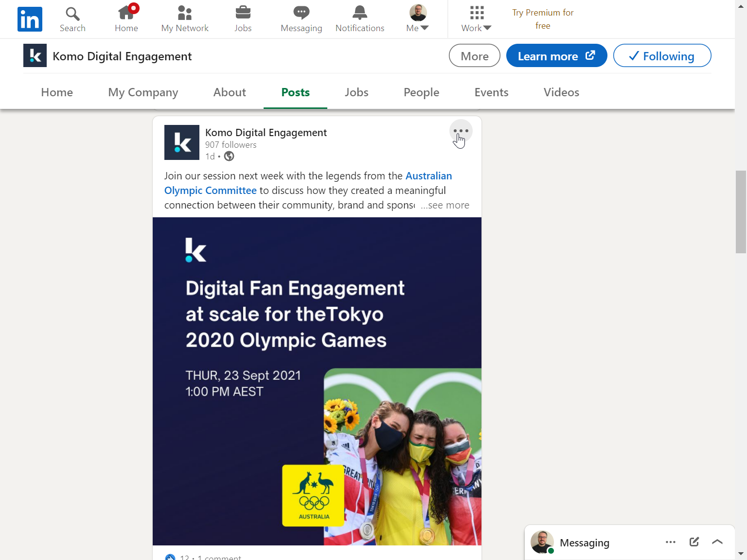Open the About tab
The image size is (747, 560).
tap(230, 92)
